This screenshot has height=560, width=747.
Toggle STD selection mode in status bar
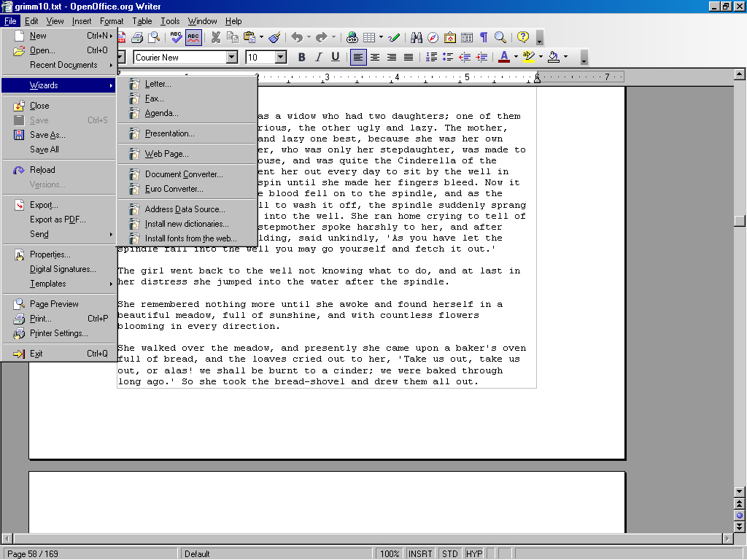449,554
